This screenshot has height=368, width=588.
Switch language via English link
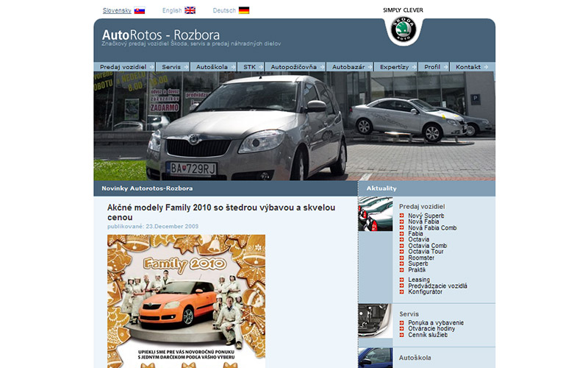[172, 10]
